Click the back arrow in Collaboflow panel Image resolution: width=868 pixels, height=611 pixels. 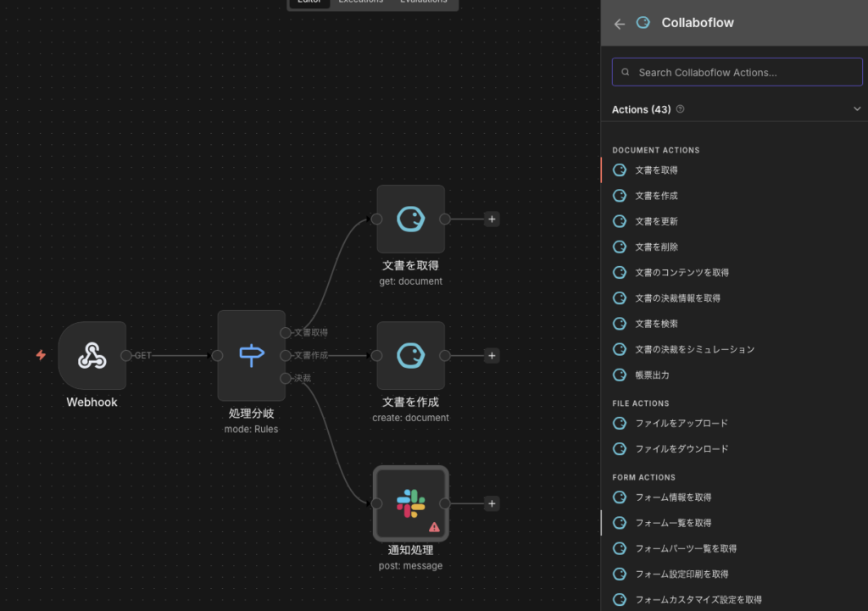pyautogui.click(x=620, y=24)
